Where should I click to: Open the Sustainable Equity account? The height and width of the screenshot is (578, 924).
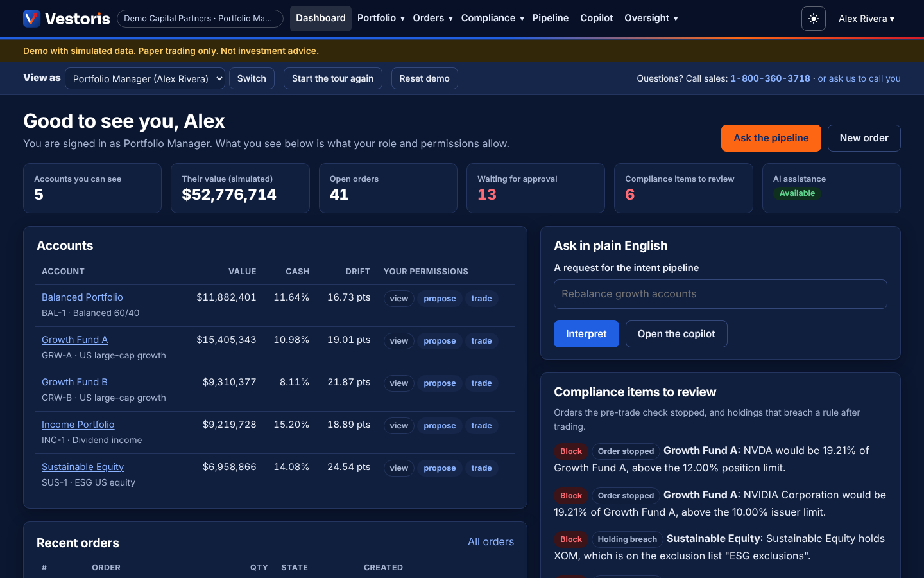[x=83, y=467]
